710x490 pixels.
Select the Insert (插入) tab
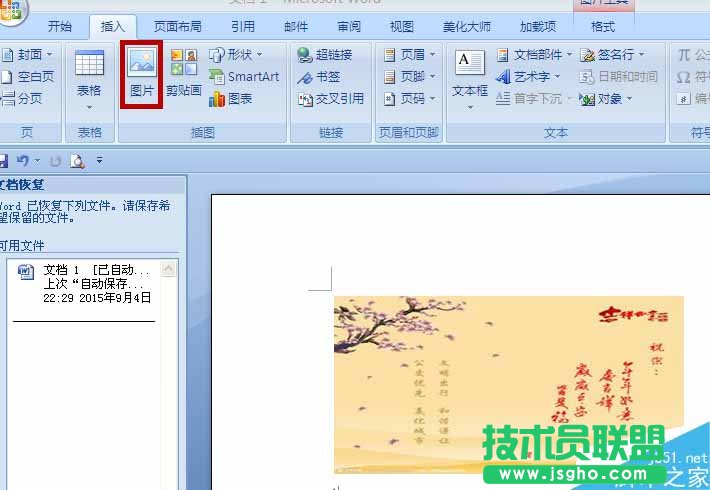(x=112, y=27)
